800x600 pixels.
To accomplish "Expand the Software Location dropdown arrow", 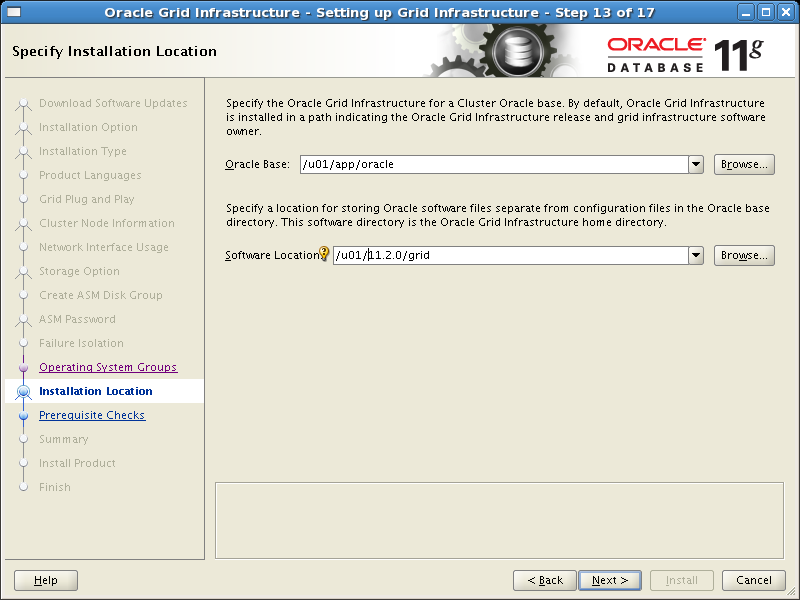I will [x=696, y=255].
